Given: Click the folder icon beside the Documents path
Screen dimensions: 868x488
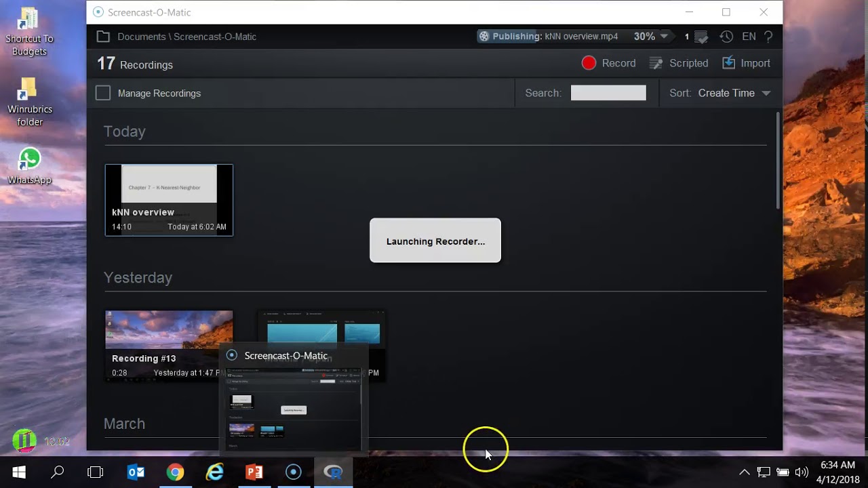Looking at the screenshot, I should [103, 37].
